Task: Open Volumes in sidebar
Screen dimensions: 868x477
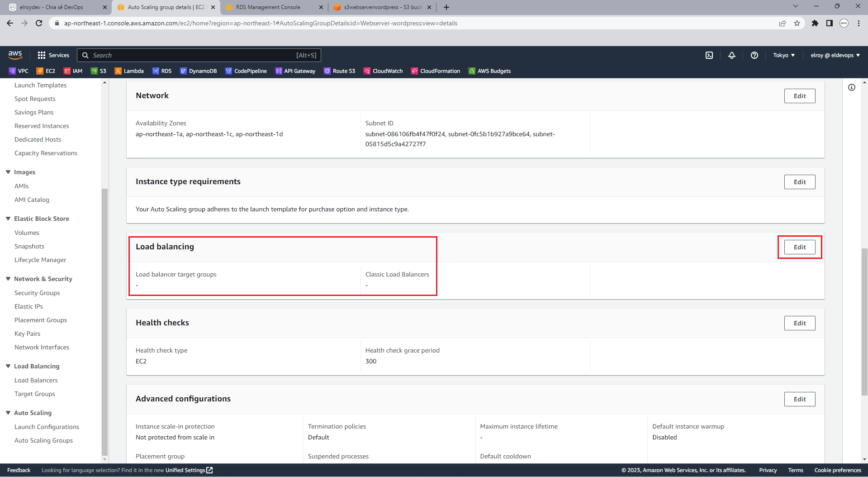Action: [27, 233]
